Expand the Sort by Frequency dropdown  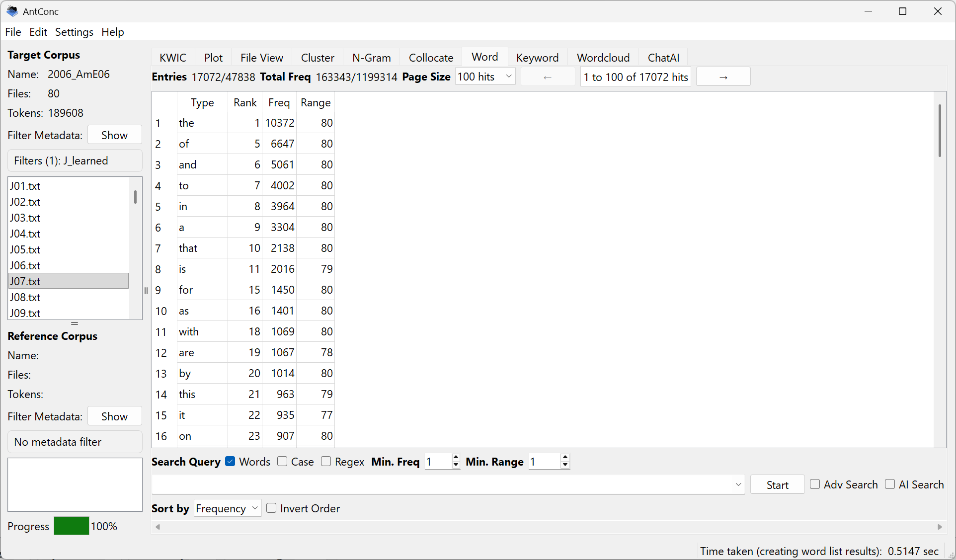tap(227, 508)
